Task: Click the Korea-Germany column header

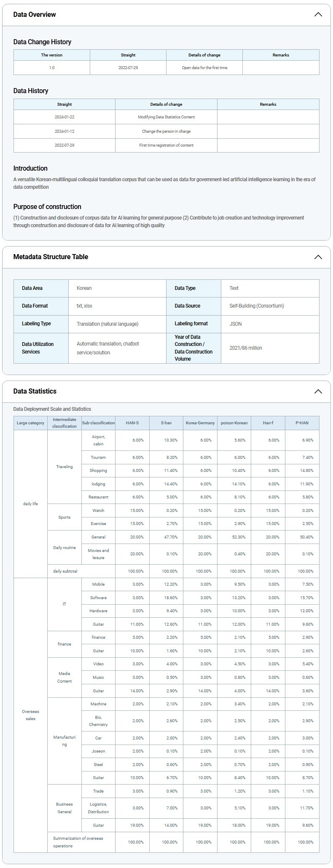Action: pos(200,423)
